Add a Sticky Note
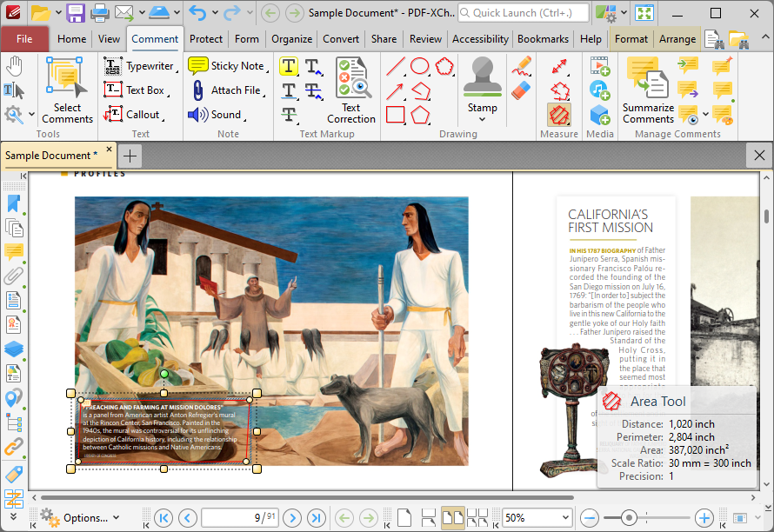The image size is (774, 532). click(x=228, y=66)
